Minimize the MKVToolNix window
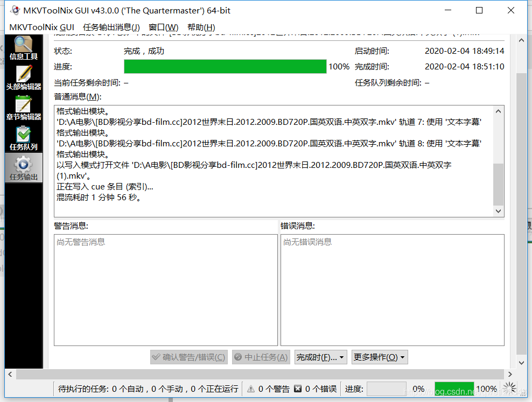Screen dimensions: 532x402 pos(448,10)
